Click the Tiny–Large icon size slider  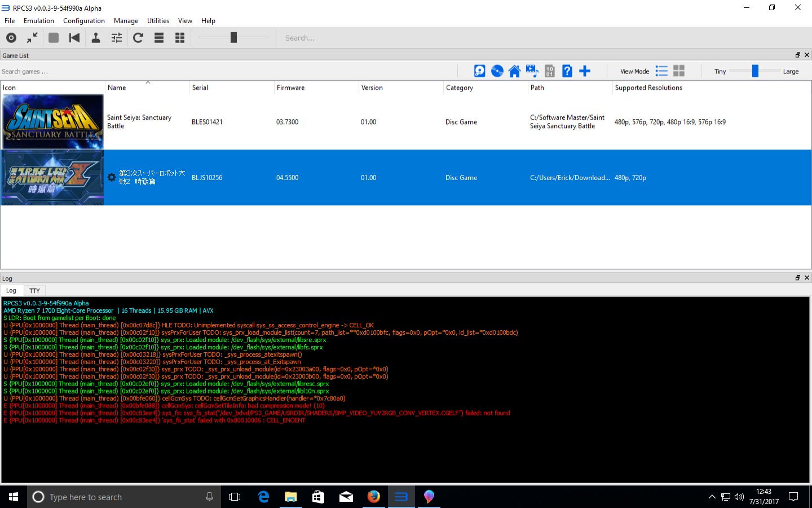[755, 71]
